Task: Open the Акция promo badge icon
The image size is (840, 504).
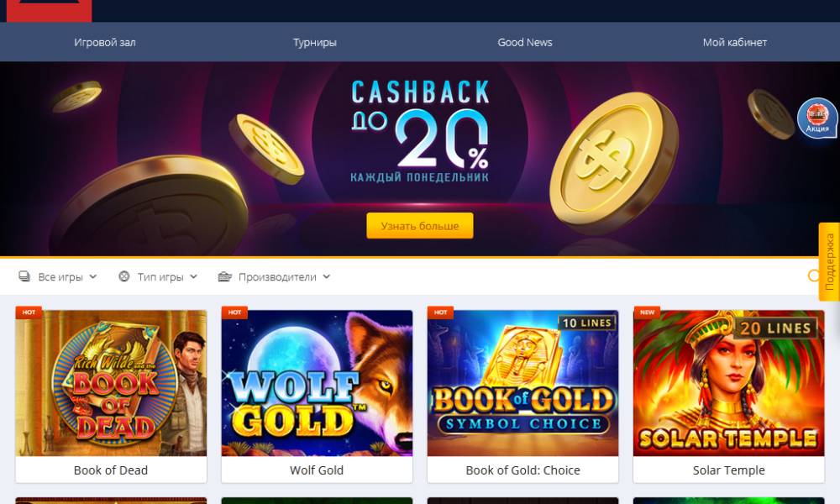Action: tap(817, 118)
